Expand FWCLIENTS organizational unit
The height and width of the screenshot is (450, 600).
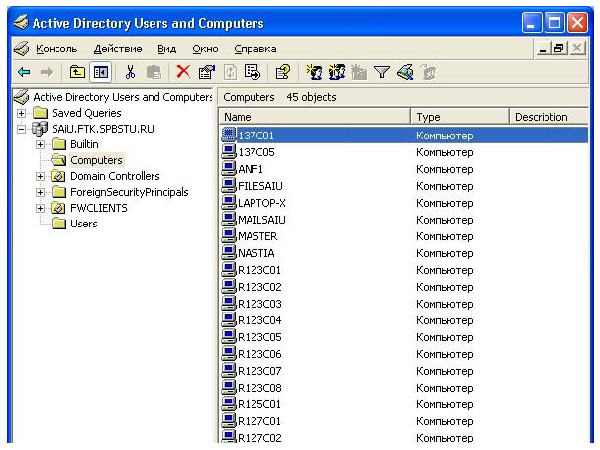coord(40,209)
